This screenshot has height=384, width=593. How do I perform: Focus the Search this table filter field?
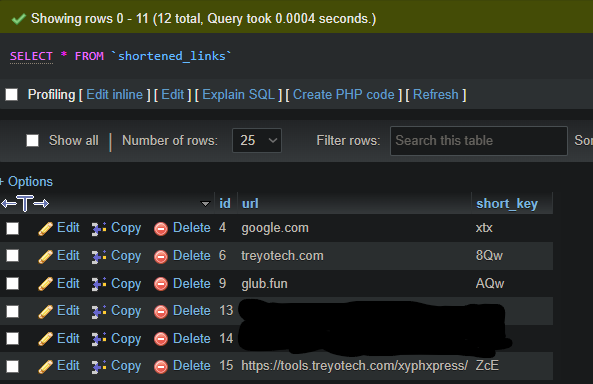click(479, 141)
